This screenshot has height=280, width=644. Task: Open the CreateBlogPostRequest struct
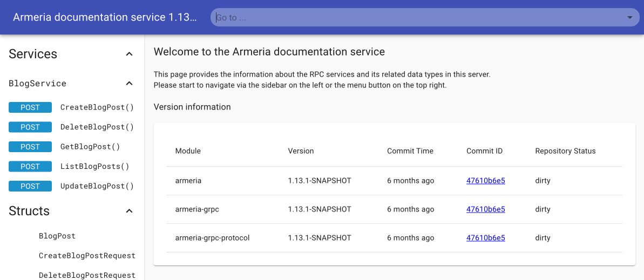pyautogui.click(x=87, y=256)
